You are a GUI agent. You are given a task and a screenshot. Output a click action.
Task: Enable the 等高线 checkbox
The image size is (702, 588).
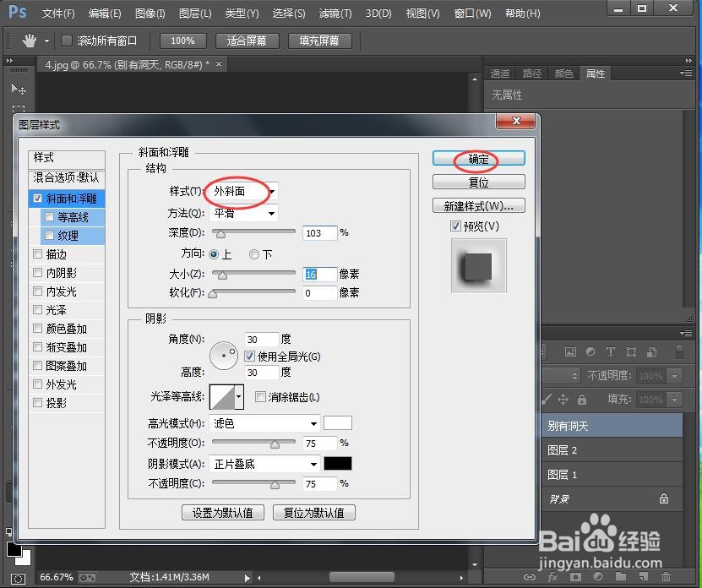49,217
